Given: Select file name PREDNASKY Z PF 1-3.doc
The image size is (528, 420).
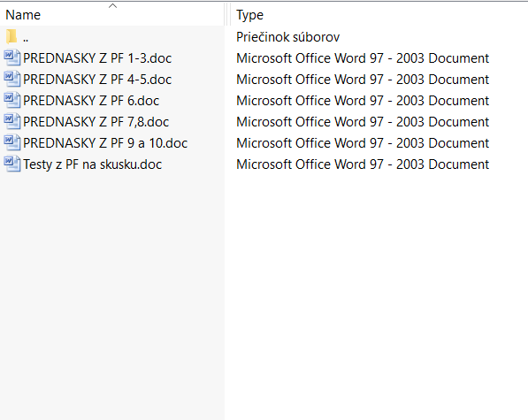Looking at the screenshot, I should [97, 58].
